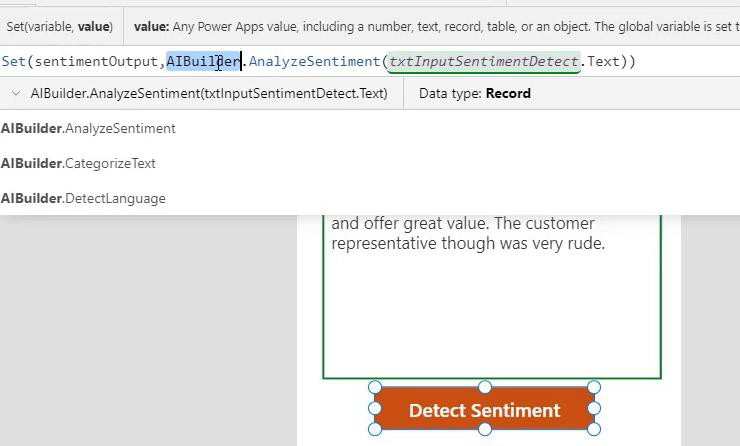This screenshot has height=446, width=740.
Task: Click the highlighted AIBuilder token in the formula
Action: (x=203, y=61)
